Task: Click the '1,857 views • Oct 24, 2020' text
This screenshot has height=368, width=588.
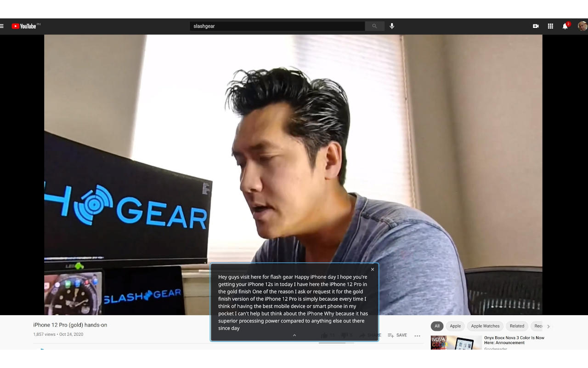Action: [58, 334]
